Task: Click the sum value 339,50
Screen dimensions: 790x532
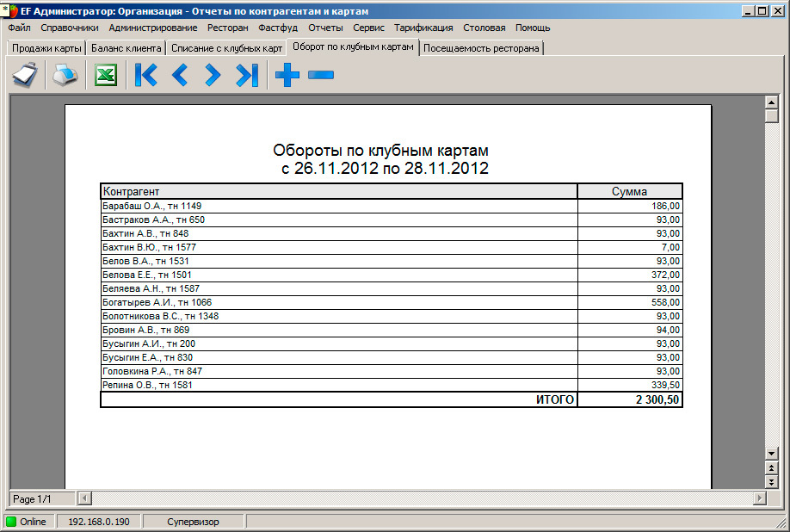Action: pos(665,385)
